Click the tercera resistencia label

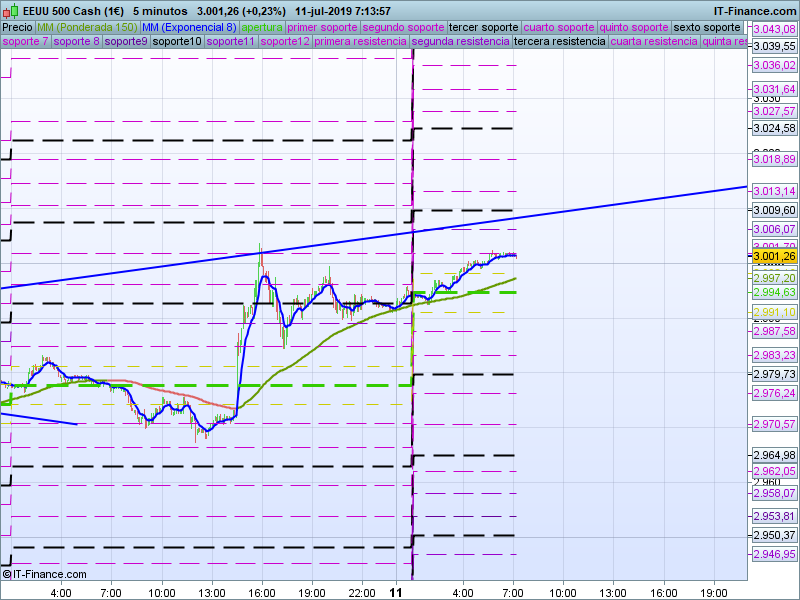tap(559, 42)
